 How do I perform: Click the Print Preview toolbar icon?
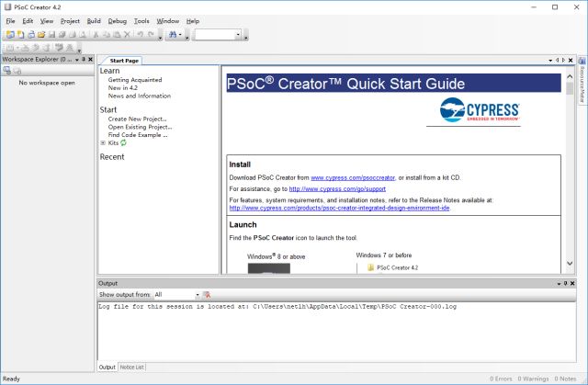[x=83, y=35]
